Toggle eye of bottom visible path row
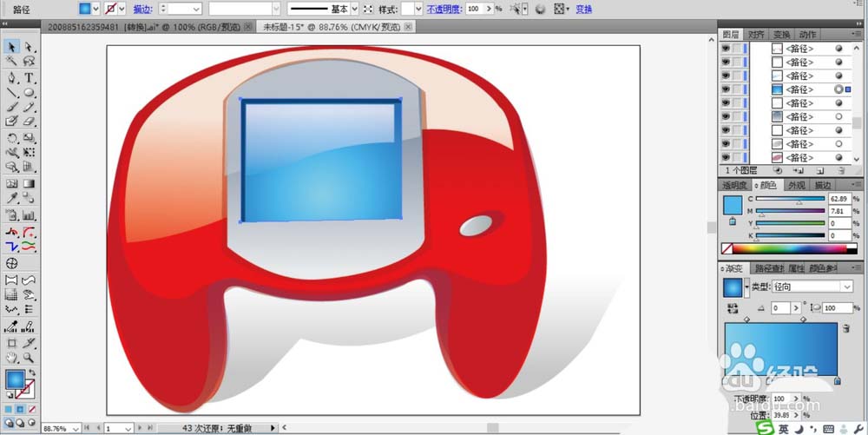The image size is (868, 435). click(x=726, y=157)
